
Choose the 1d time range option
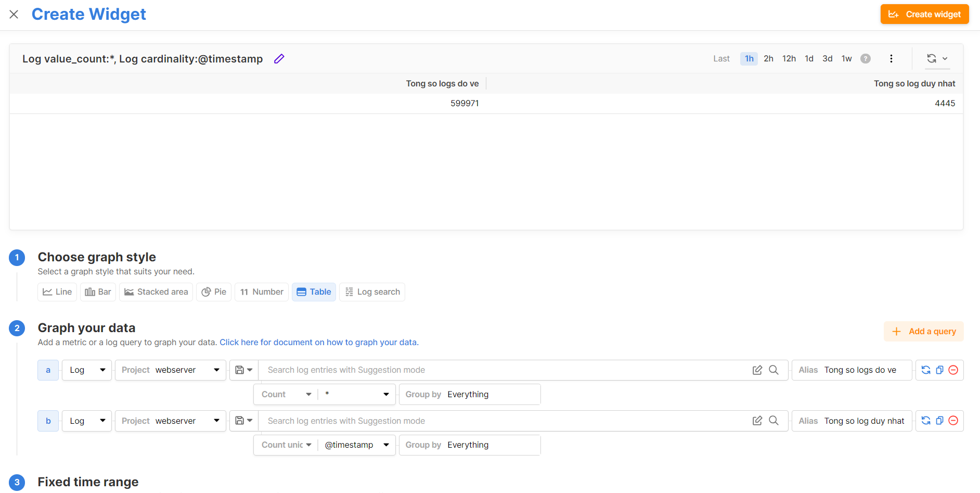[x=809, y=59]
